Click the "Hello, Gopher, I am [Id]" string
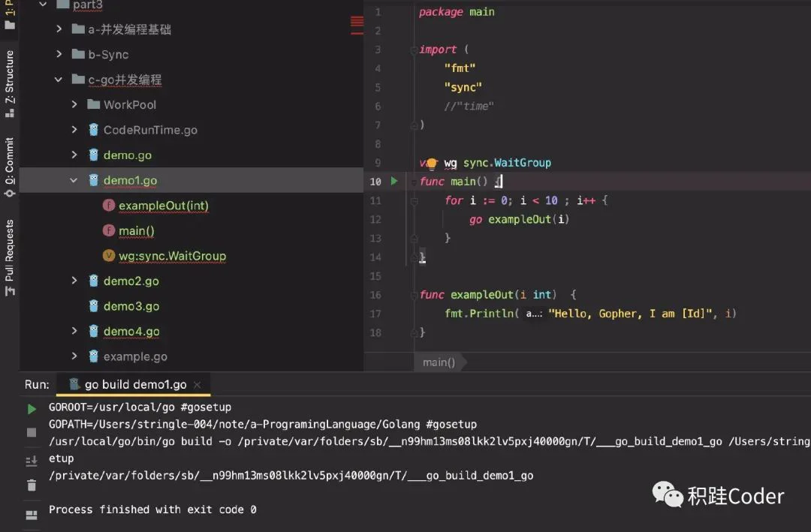Screen dimensions: 811x532 (x=631, y=314)
